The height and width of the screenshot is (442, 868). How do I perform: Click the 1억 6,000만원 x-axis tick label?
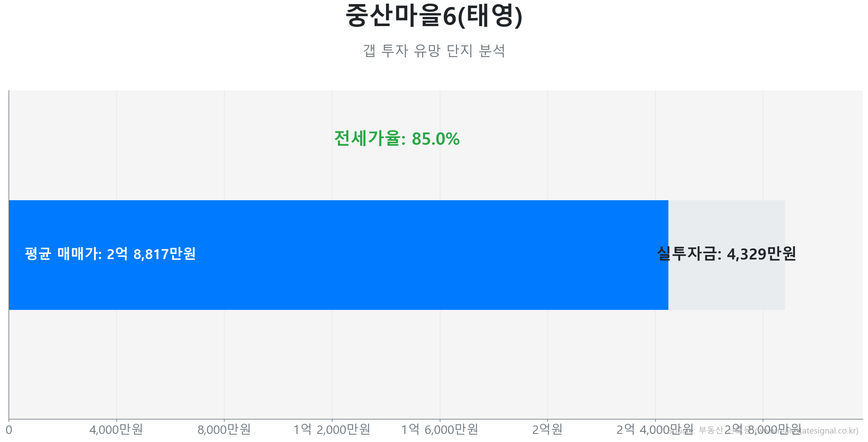pos(440,429)
